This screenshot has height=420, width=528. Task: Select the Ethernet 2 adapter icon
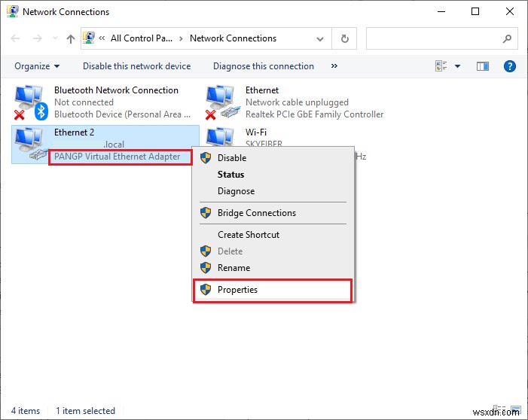31,144
